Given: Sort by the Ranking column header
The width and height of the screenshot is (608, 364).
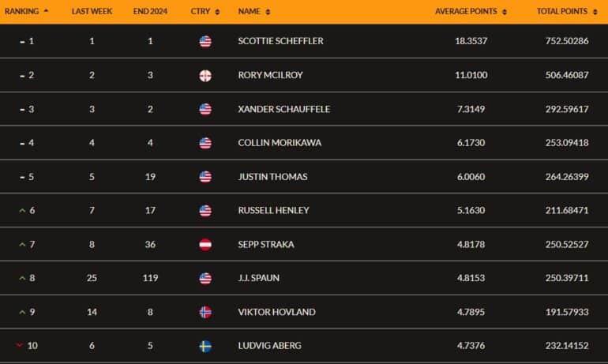Looking at the screenshot, I should (27, 12).
